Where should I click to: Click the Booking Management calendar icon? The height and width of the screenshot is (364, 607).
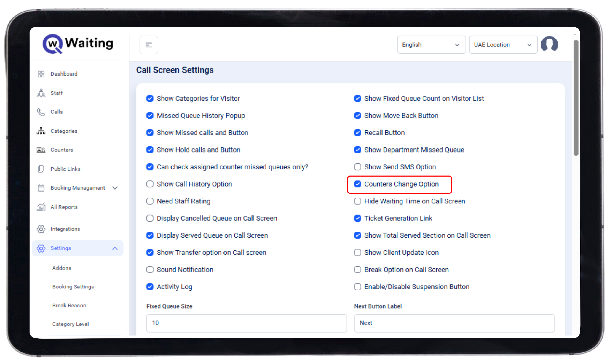click(41, 188)
